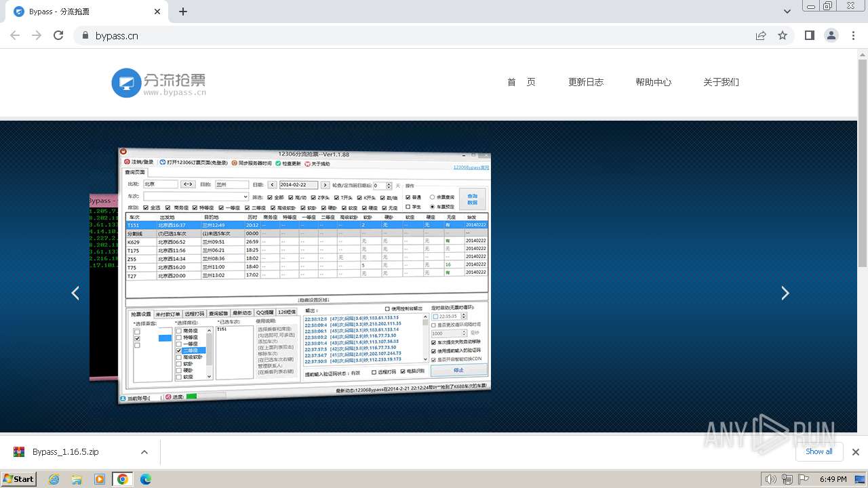This screenshot has height=488, width=868.
Task: Launch Internet Explorer from taskbar
Action: 54,479
